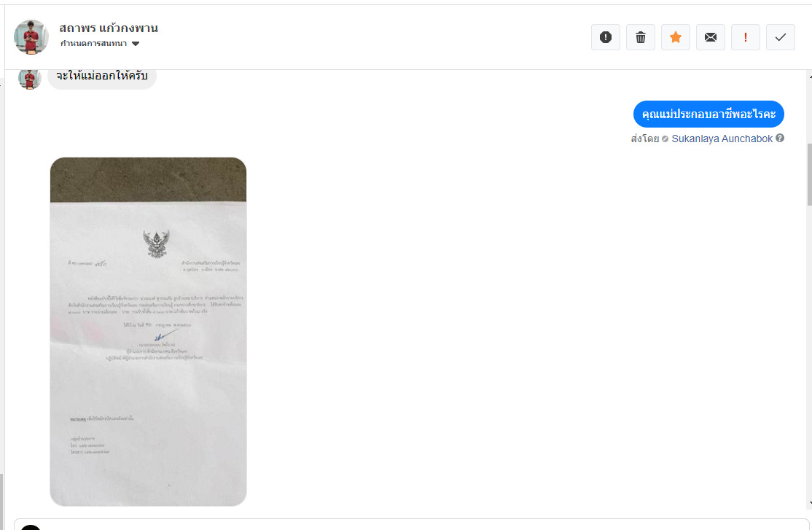Toggle the orange star on conversation

(x=675, y=37)
